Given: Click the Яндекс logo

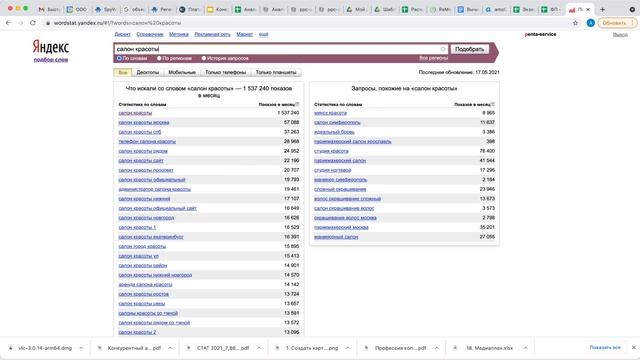Looking at the screenshot, I should click(x=51, y=47).
